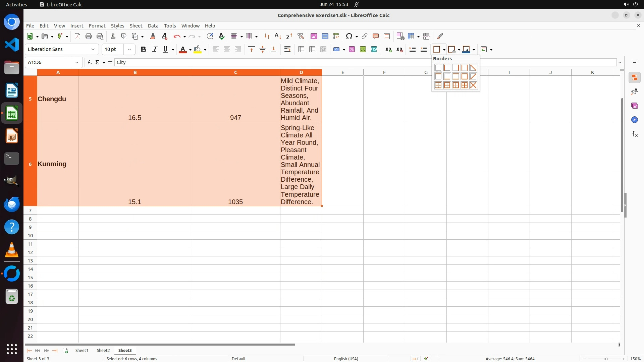This screenshot has height=362, width=644.
Task: Click the Sort Ascending icon
Action: 278,36
